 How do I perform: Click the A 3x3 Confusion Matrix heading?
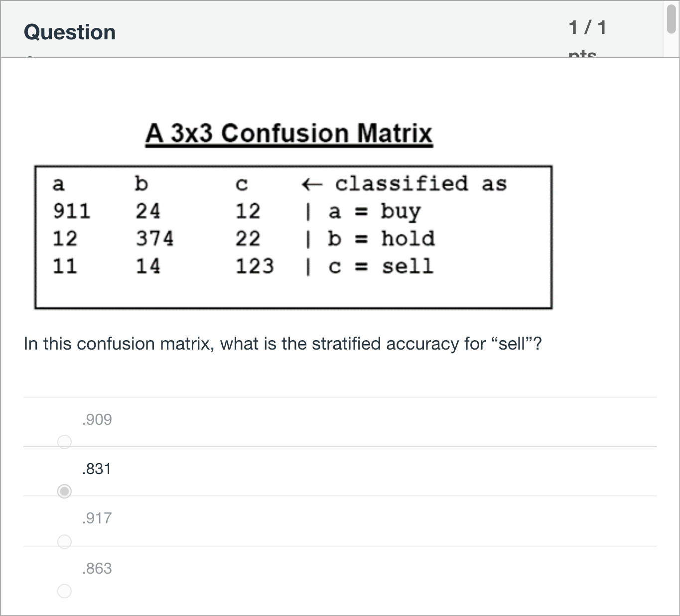(289, 133)
